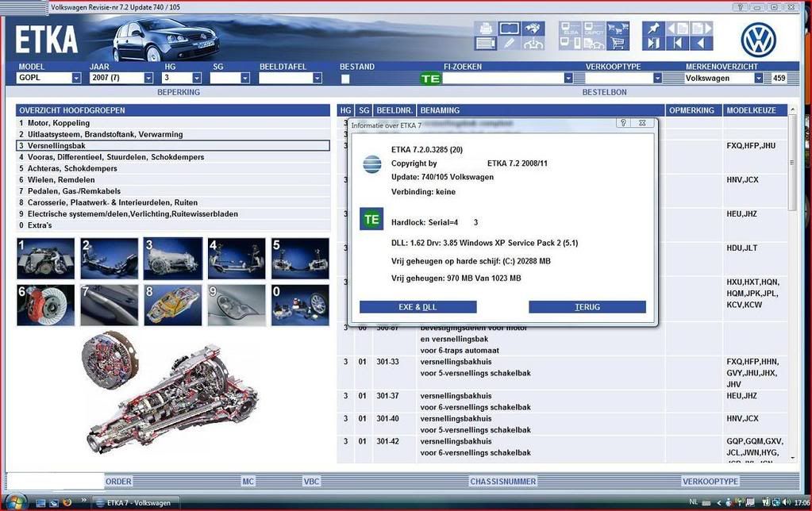Select main group 1 Motor, Koppeling
Viewport: 812px width, 511px height.
[173, 123]
